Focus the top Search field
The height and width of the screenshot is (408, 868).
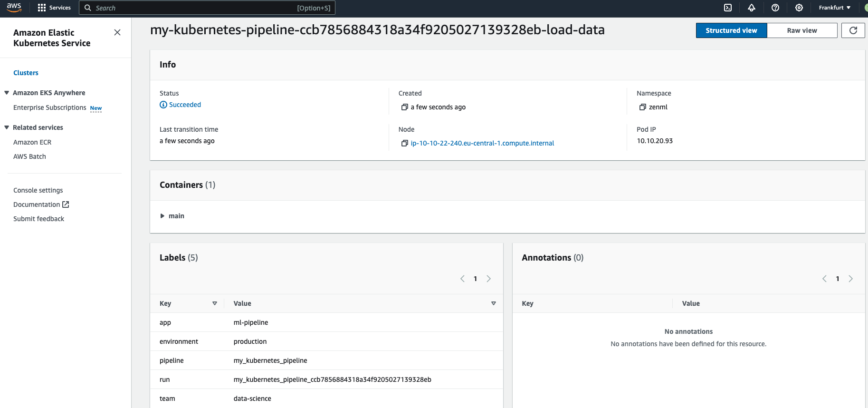207,8
